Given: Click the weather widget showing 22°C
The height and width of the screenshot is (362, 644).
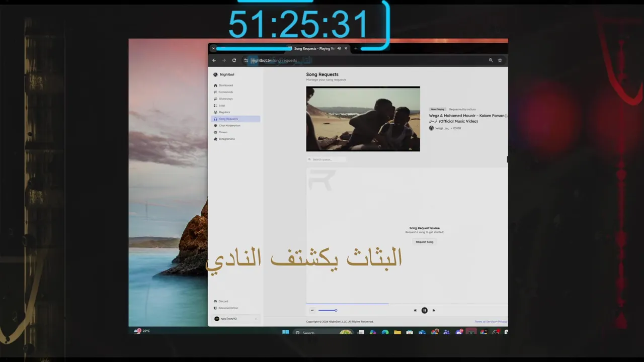Looking at the screenshot, I should pyautogui.click(x=142, y=331).
